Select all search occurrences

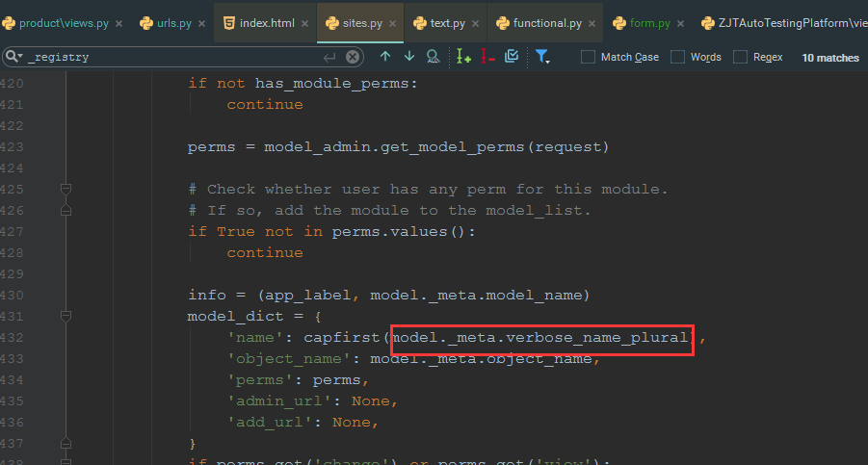coord(512,57)
